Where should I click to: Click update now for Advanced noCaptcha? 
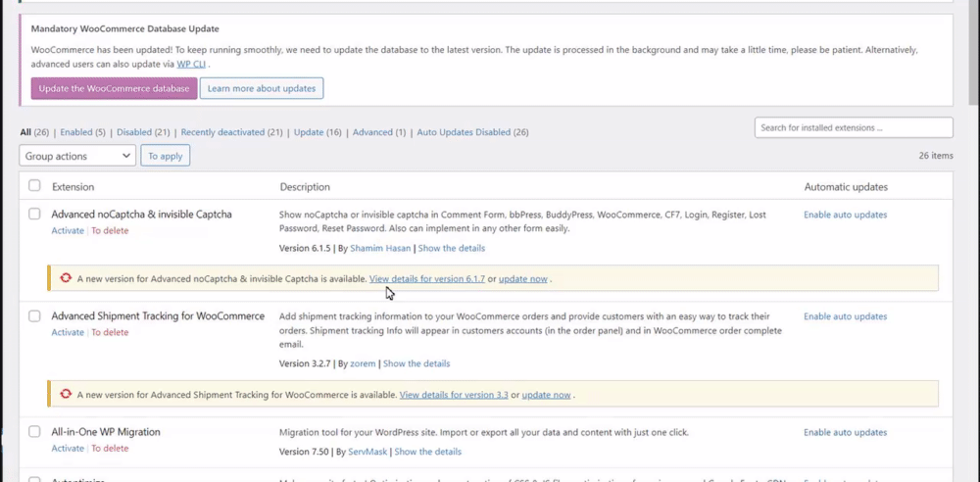coord(523,279)
